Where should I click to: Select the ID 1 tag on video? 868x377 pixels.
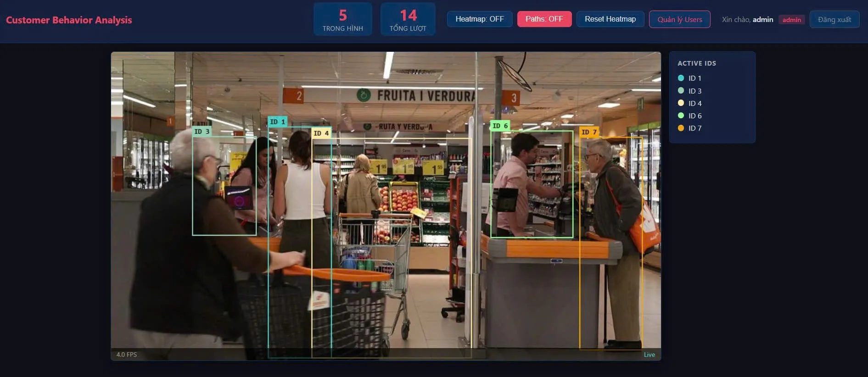click(x=278, y=122)
